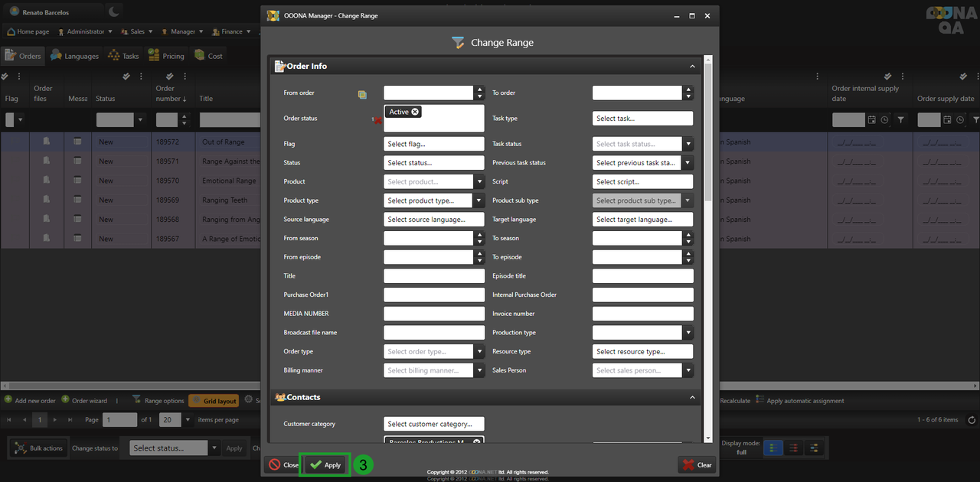
Task: Open order files icon for order 189572
Action: [47, 142]
